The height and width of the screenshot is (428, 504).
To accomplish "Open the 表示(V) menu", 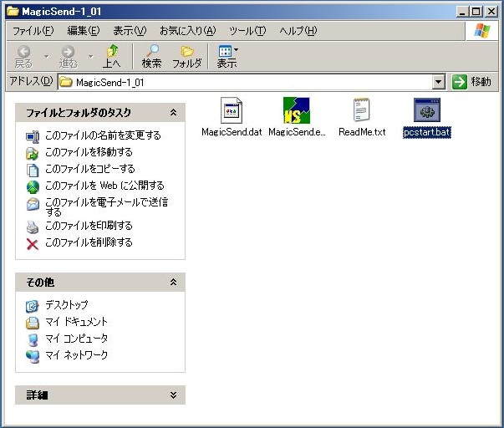I will tap(130, 31).
